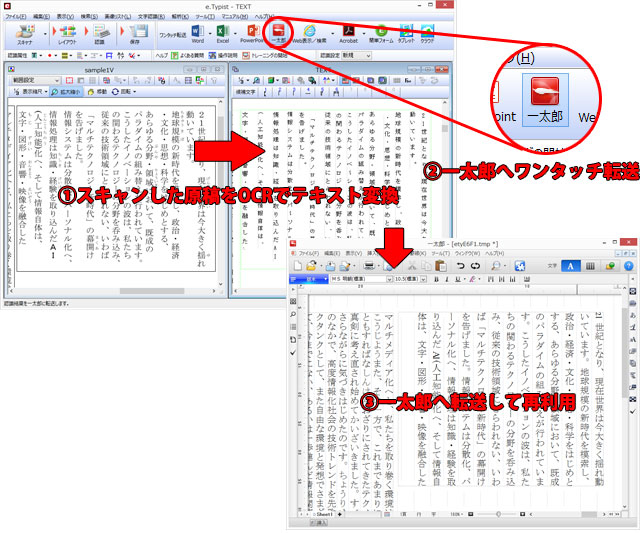Image resolution: width=640 pixels, height=533 pixels.
Task: Click the new document icon in 一太郎
Action: pyautogui.click(x=298, y=266)
